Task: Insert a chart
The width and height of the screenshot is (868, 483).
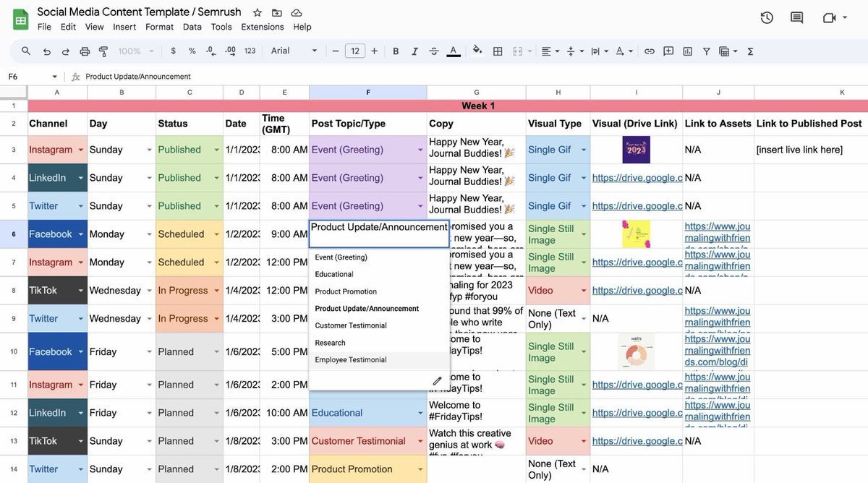Action: [686, 51]
